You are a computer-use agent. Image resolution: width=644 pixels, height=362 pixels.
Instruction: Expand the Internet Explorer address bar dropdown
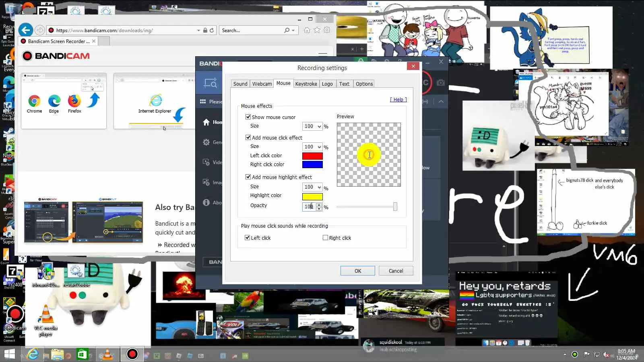click(x=198, y=30)
